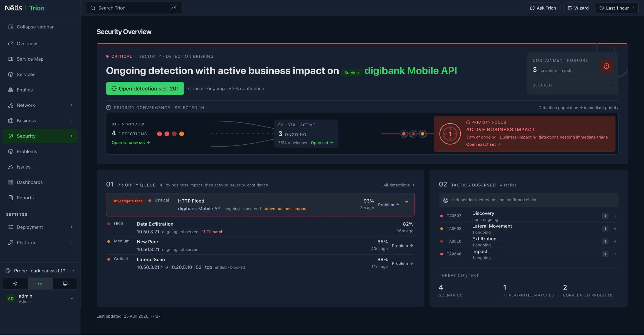Switch to light theme with sun toggle
This screenshot has height=335, width=644.
click(x=15, y=284)
